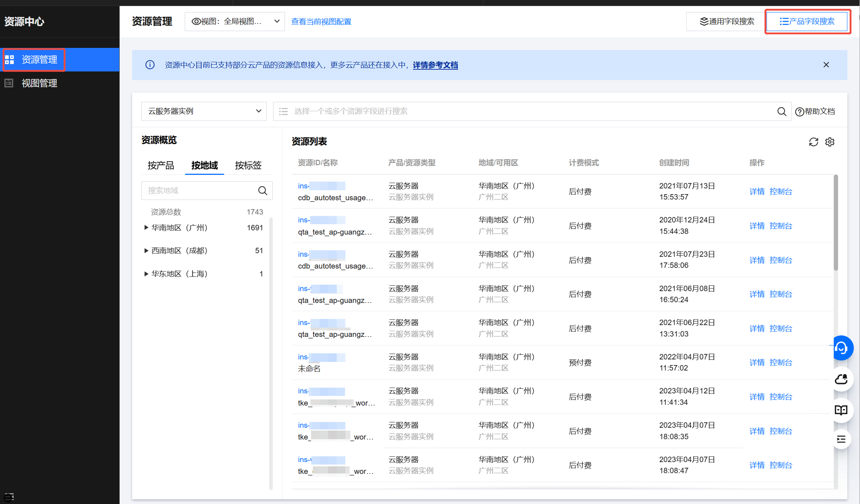Viewport: 860px width, 504px height.
Task: Click the region search magnifier icon
Action: pyautogui.click(x=263, y=190)
